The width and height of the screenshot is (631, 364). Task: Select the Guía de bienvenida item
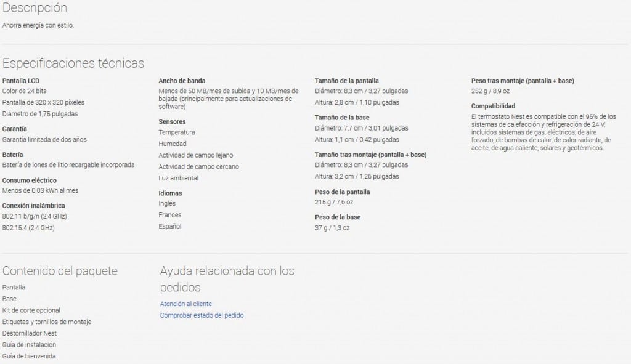29,357
